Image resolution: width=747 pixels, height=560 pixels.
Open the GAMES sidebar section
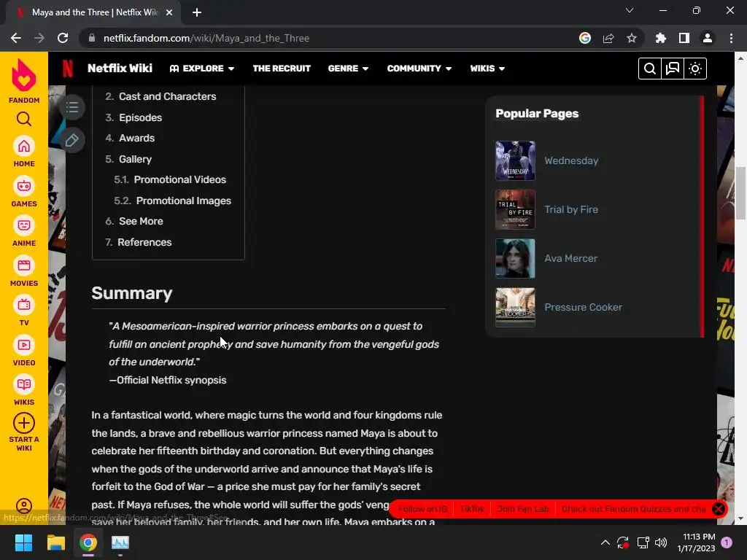[24, 192]
